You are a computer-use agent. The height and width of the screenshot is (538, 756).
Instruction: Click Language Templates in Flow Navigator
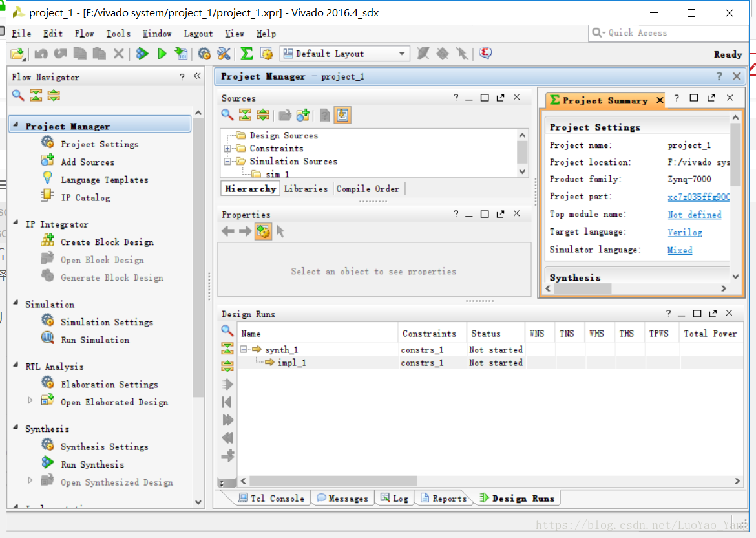(105, 180)
